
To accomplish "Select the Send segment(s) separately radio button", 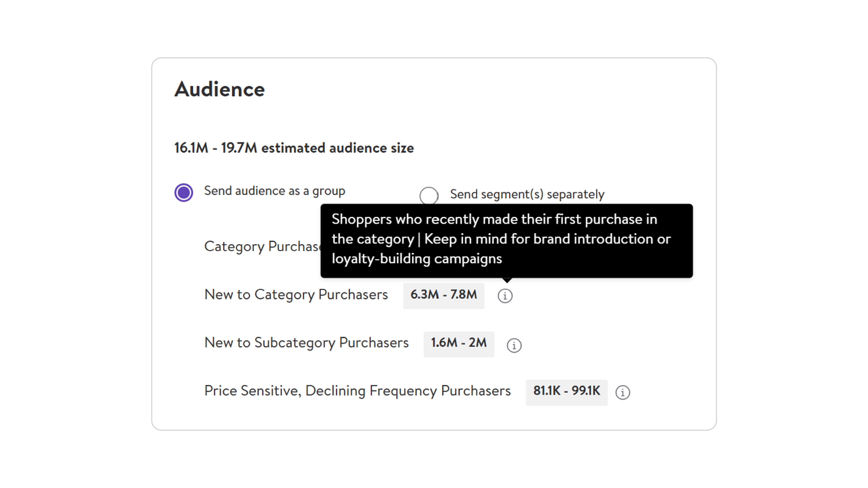I will tap(429, 195).
